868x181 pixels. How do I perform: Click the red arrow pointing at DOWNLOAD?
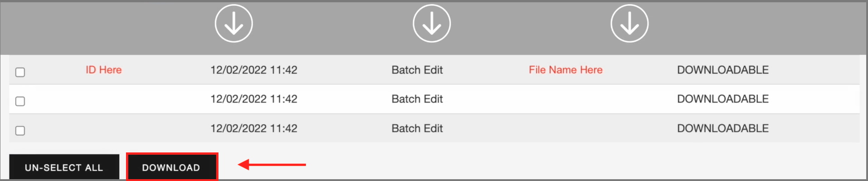pos(272,164)
